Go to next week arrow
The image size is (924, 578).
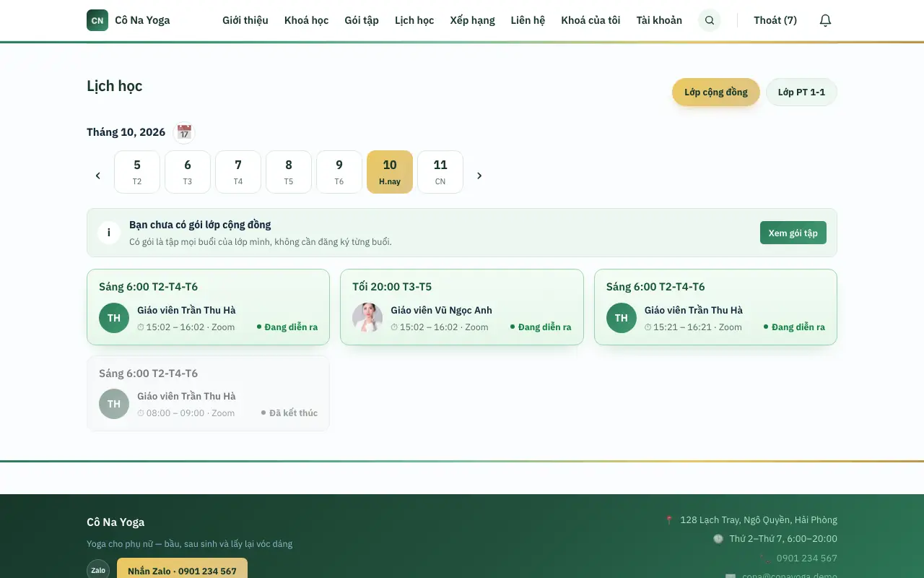point(479,176)
